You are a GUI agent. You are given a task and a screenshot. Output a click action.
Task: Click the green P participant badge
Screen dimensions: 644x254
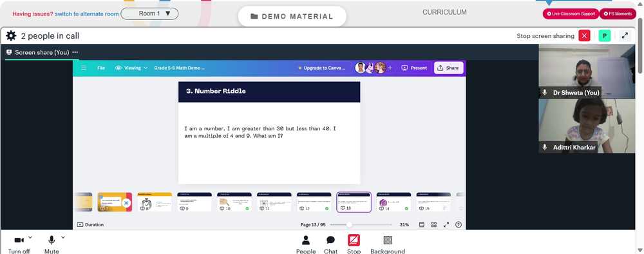[x=605, y=35]
